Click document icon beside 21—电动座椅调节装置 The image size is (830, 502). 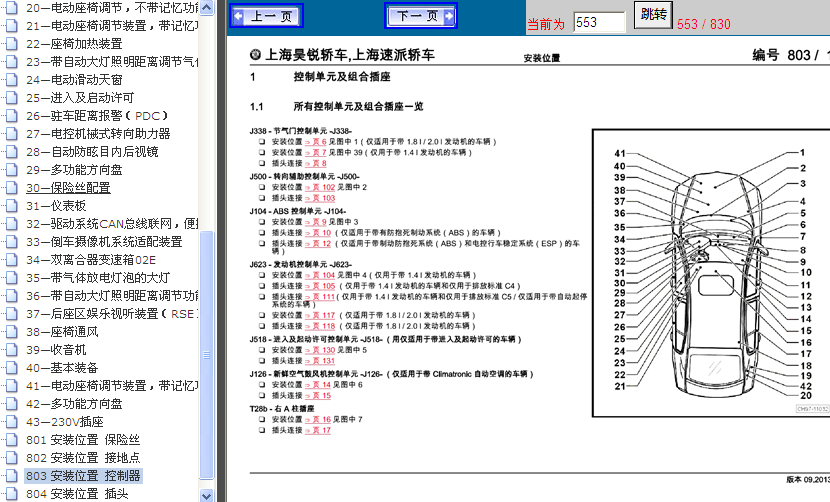point(11,26)
